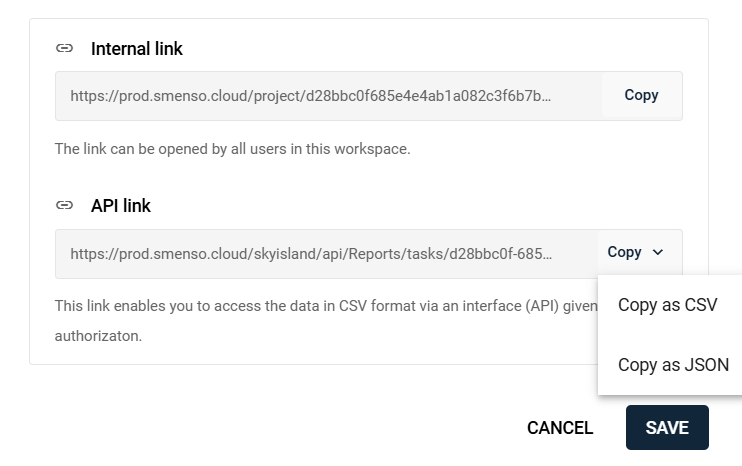Click the internal link URL field
Image resolution: width=742 pixels, height=466 pixels.
point(310,96)
